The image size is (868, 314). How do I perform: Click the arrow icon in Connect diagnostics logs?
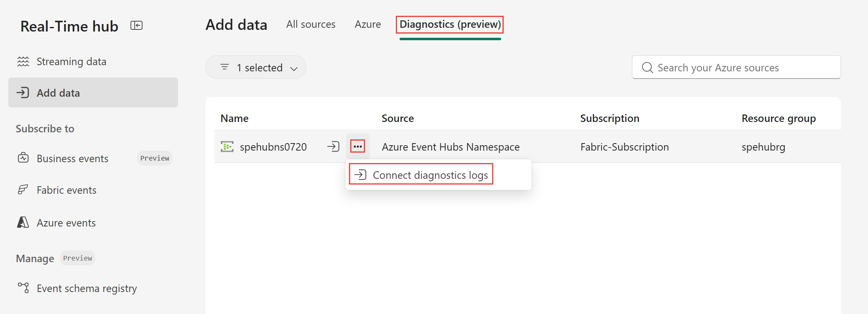[x=360, y=175]
